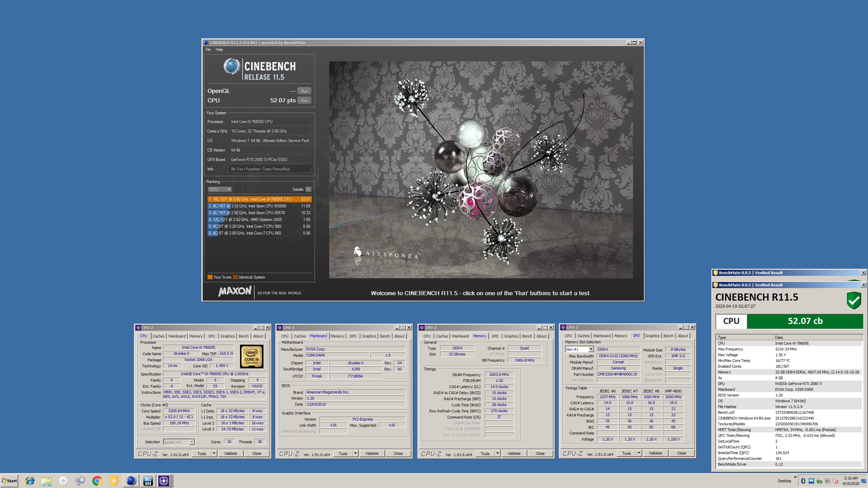868x488 pixels.
Task: Click Validate in the CPU-Z Memory window
Action: coord(514,453)
